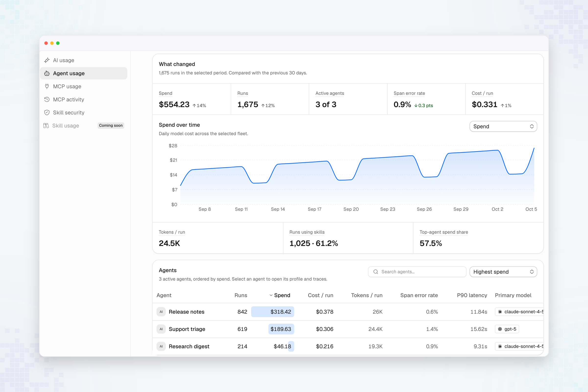Screen dimensions: 588x392
Task: Click the OpenAI icon on the gpt-5 badge
Action: [500, 329]
